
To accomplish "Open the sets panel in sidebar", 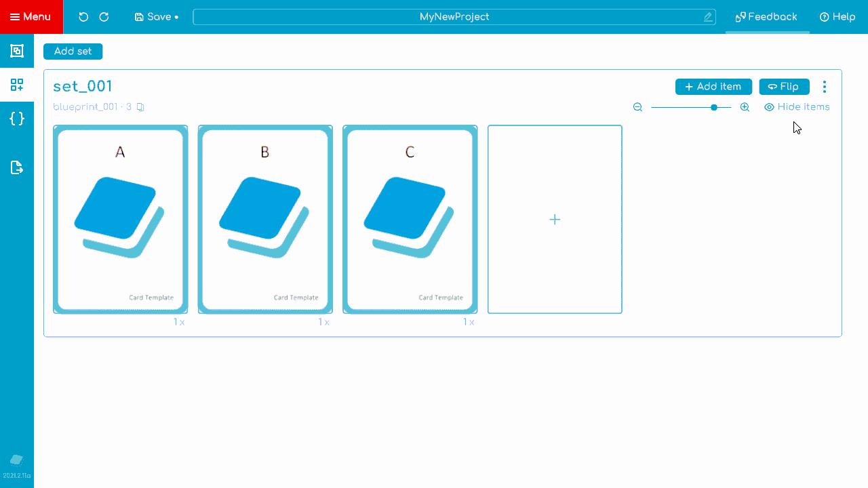I will tap(17, 85).
